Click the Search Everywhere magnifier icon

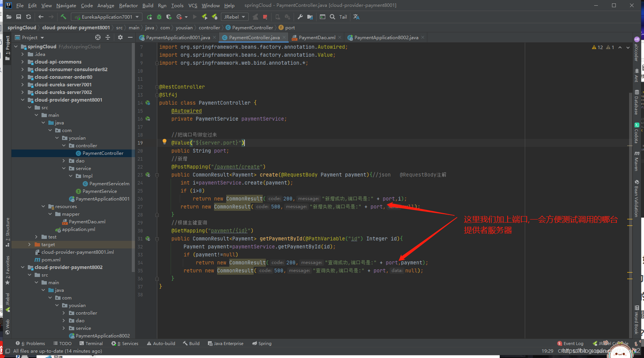click(x=332, y=17)
